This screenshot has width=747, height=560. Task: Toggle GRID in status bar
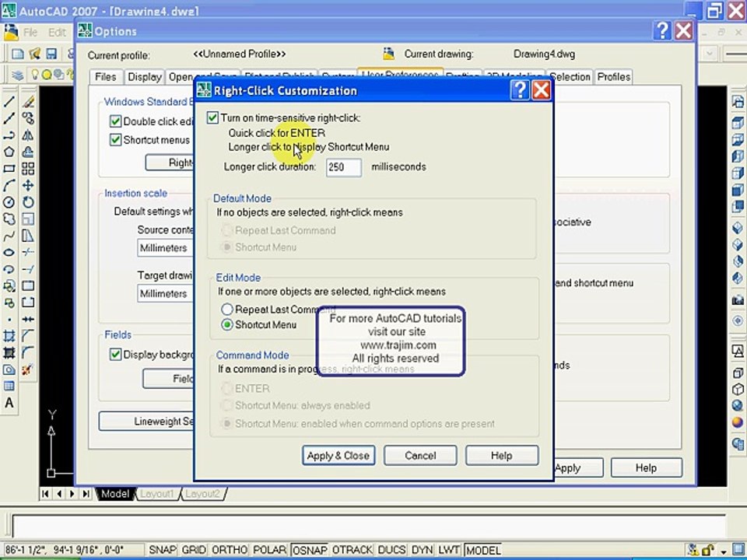coord(194,550)
